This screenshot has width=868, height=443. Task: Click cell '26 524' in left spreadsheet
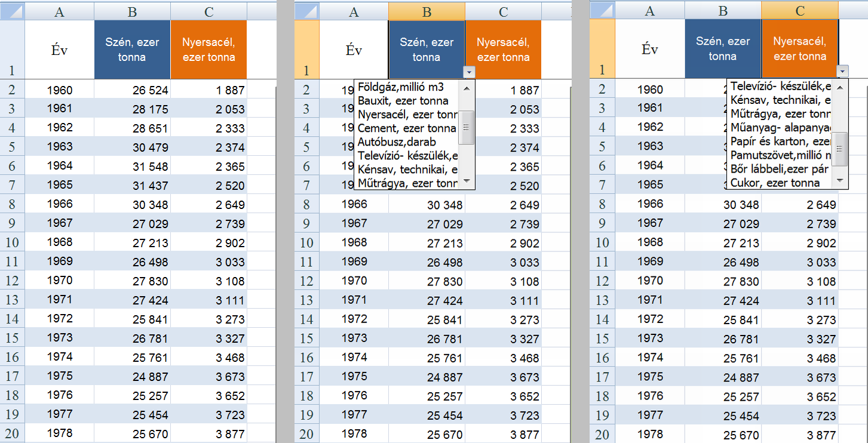click(132, 90)
